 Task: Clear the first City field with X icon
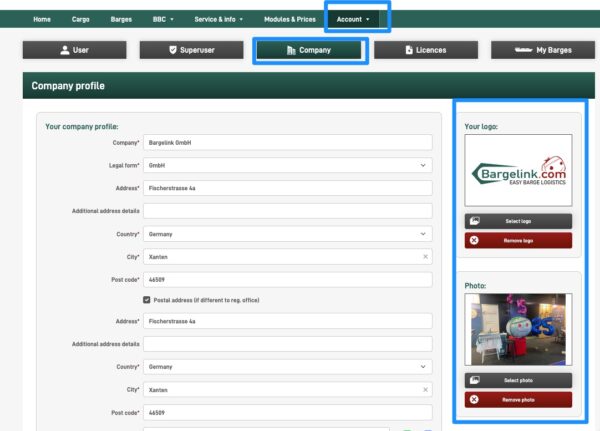(426, 256)
